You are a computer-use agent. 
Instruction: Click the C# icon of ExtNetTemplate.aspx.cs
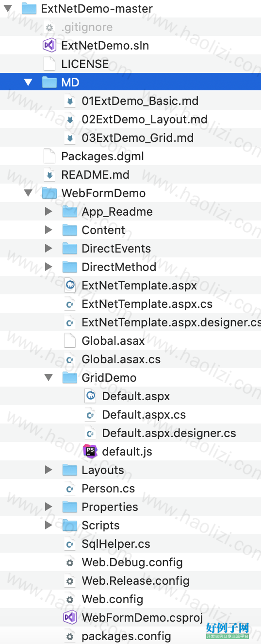click(x=70, y=304)
